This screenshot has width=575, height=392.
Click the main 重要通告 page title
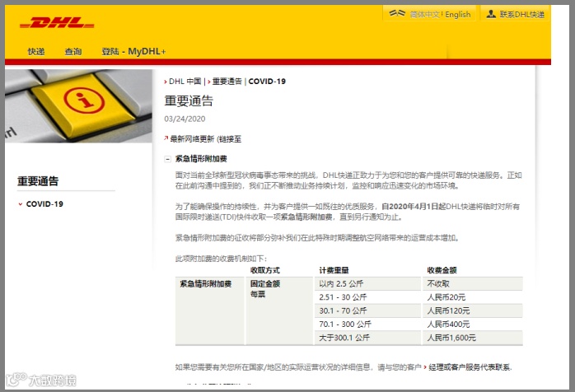[189, 100]
